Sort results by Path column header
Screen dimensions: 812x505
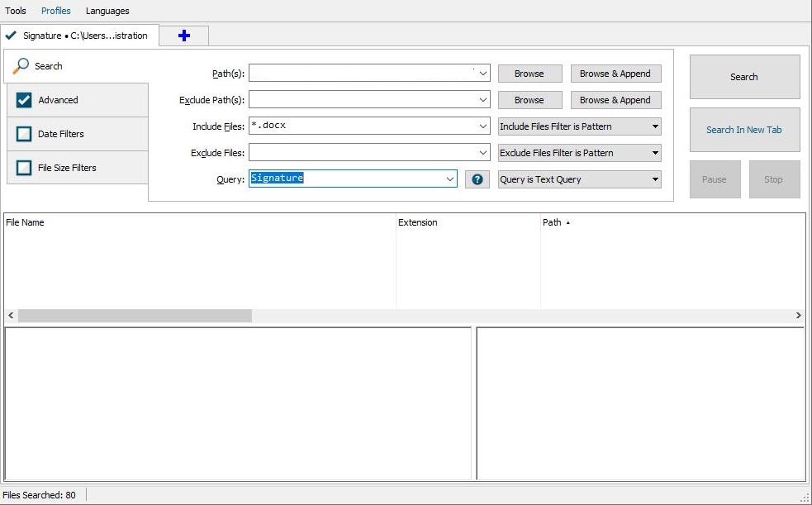click(552, 222)
